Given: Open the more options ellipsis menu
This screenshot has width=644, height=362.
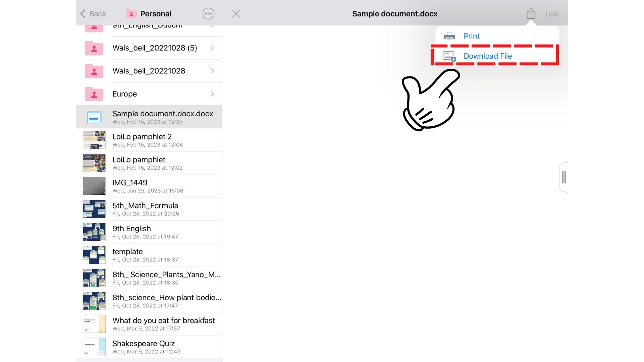Looking at the screenshot, I should [208, 14].
